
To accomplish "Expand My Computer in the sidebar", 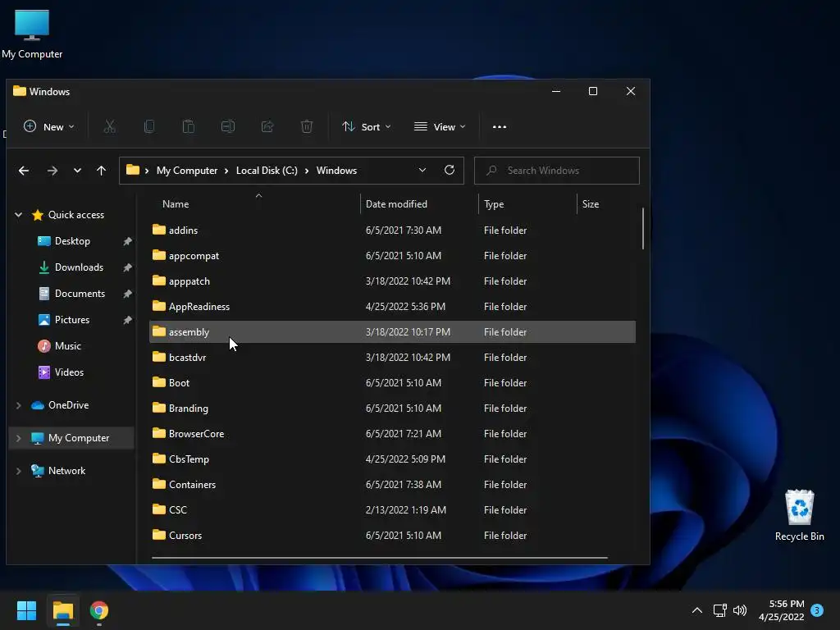I will 18,438.
